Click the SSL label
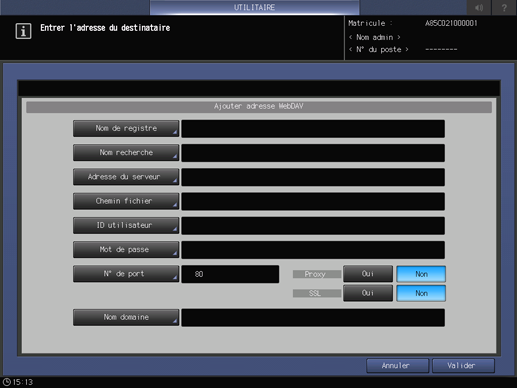This screenshot has height=388, width=517. tap(317, 294)
